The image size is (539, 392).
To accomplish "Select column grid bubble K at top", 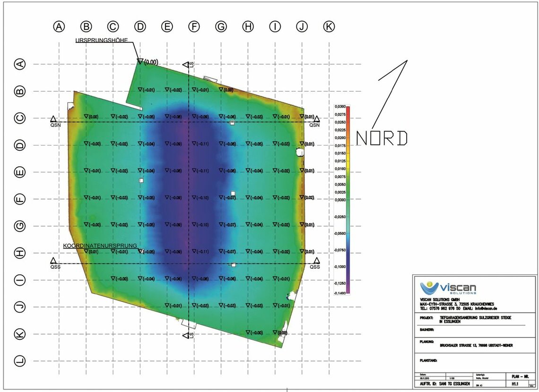I will 329,26.
